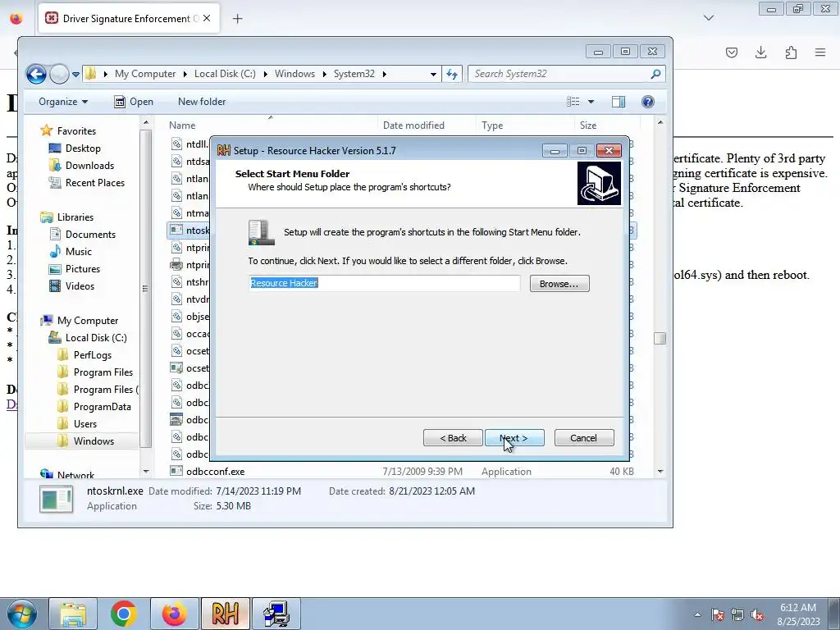Open the taskbar clock and date
The image size is (840, 630).
coord(798,614)
